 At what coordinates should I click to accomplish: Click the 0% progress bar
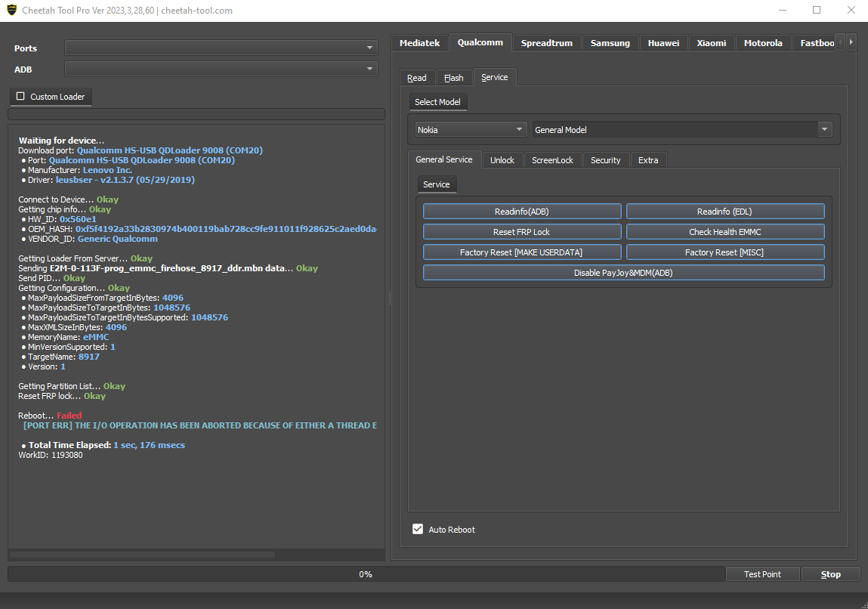pos(366,574)
